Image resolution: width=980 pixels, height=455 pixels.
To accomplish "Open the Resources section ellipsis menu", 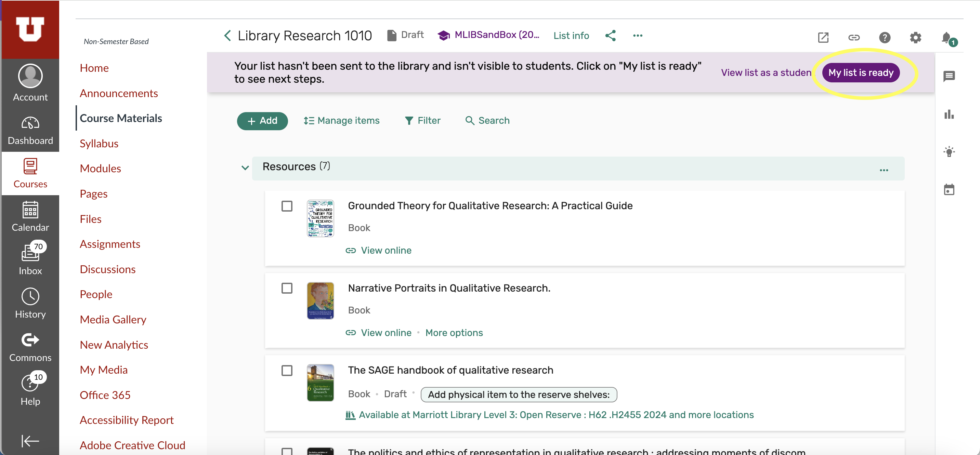I will 884,170.
